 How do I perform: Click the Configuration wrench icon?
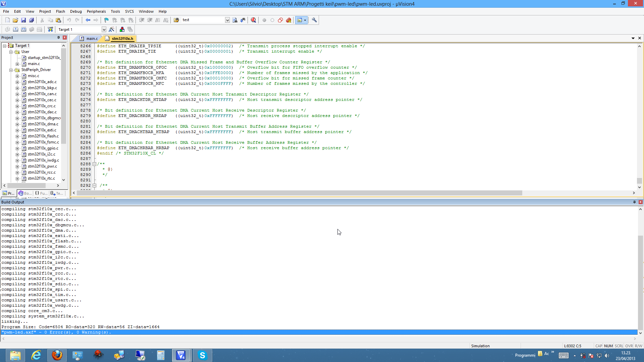(x=314, y=20)
